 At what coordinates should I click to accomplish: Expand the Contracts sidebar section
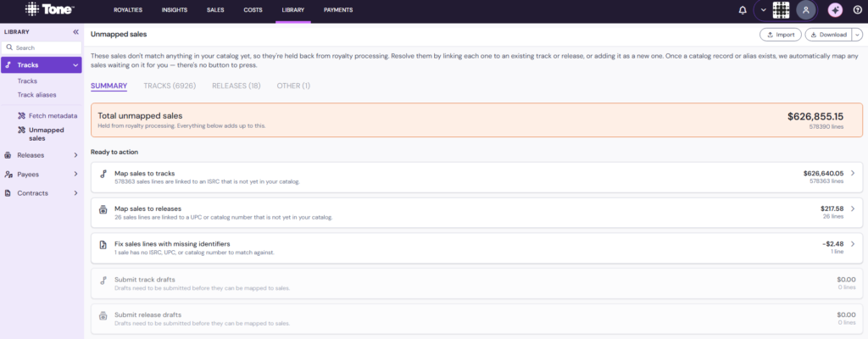point(75,192)
